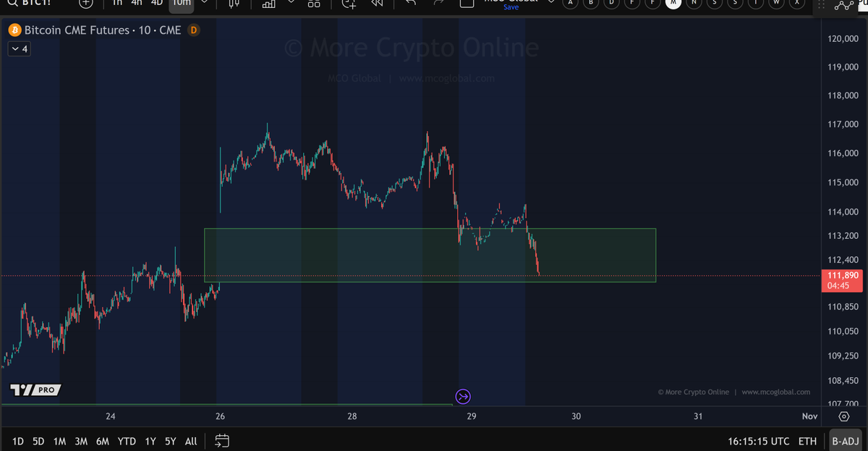Set date range to 6M

pos(103,441)
